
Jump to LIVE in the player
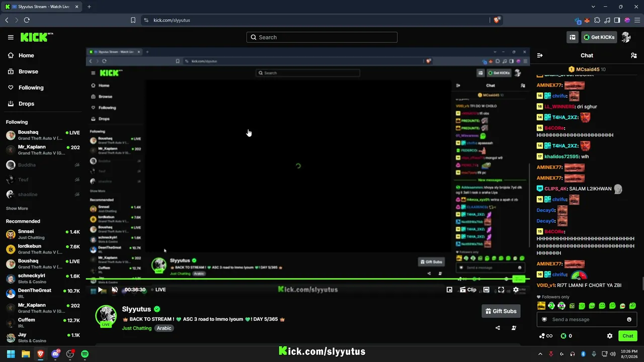pos(158,290)
